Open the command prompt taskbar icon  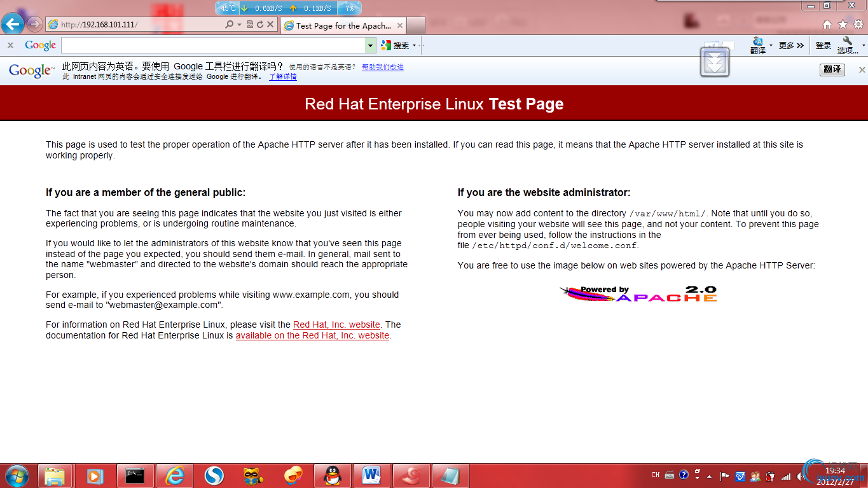click(x=134, y=476)
